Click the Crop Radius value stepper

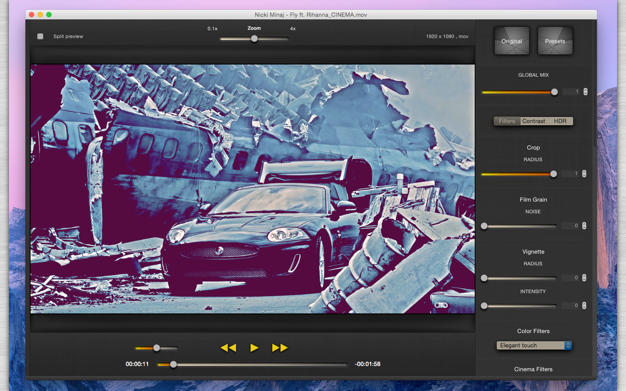click(584, 174)
